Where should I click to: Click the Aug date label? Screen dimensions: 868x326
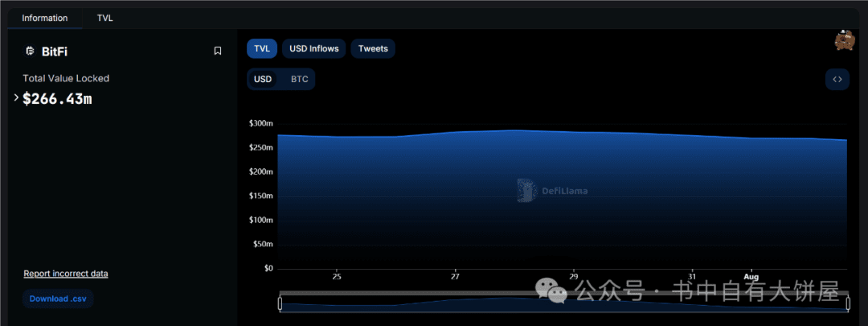(x=751, y=276)
